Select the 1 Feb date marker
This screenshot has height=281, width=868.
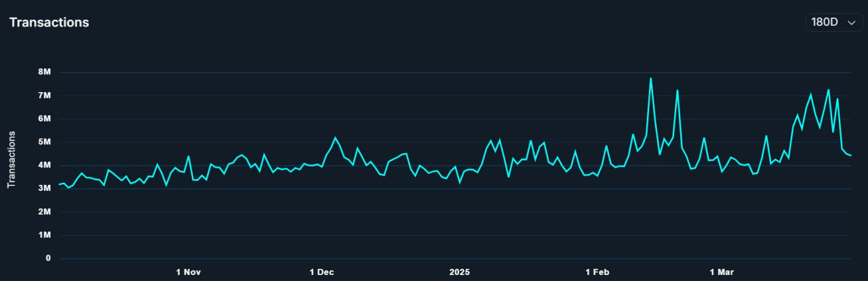597,272
